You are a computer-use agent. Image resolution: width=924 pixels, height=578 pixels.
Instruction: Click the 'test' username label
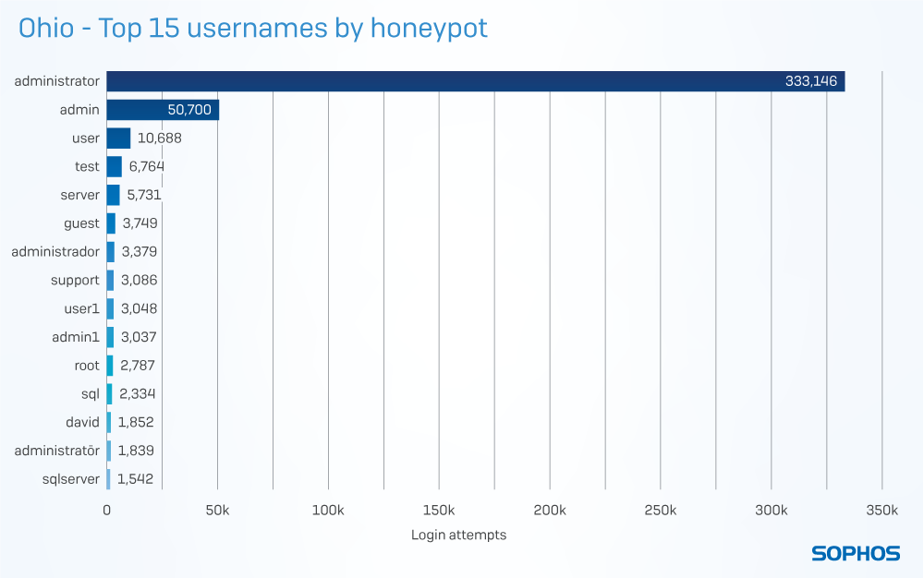(87, 166)
